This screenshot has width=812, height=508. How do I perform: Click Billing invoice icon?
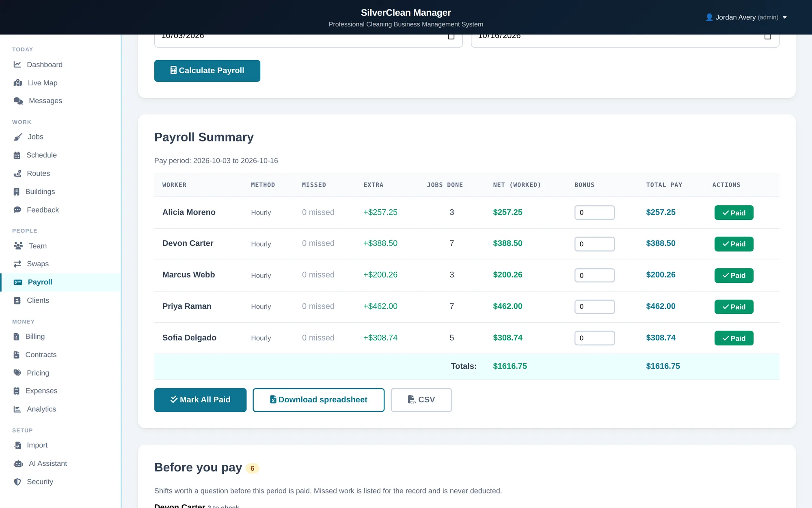[x=17, y=336]
